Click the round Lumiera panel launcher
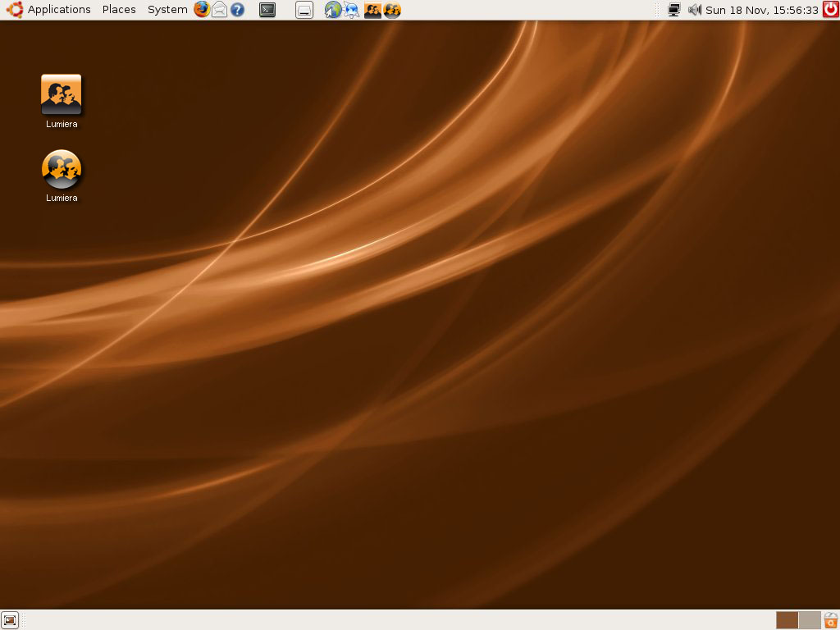Viewport: 840px width, 630px height. 392,10
